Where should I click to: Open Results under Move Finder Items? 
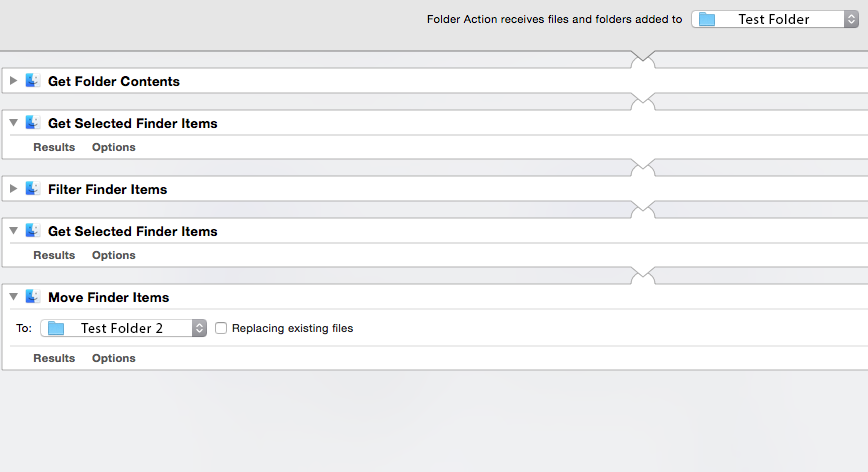(x=54, y=358)
